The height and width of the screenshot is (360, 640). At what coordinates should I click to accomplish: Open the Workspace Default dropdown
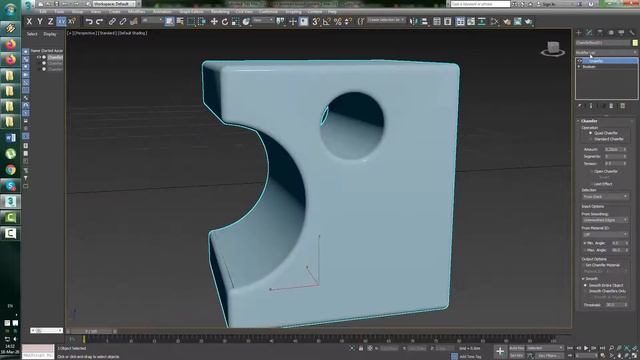pos(113,4)
